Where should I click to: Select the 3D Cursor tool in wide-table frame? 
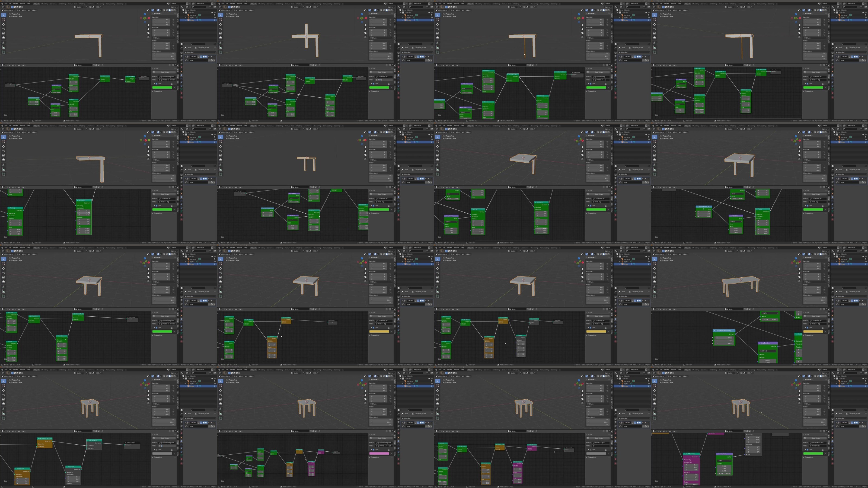[x=655, y=263]
